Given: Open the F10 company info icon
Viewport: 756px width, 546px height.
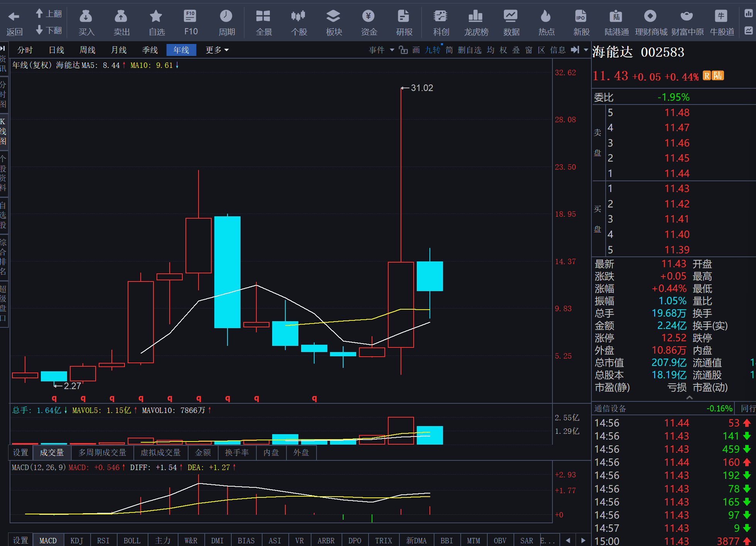Looking at the screenshot, I should [x=190, y=16].
